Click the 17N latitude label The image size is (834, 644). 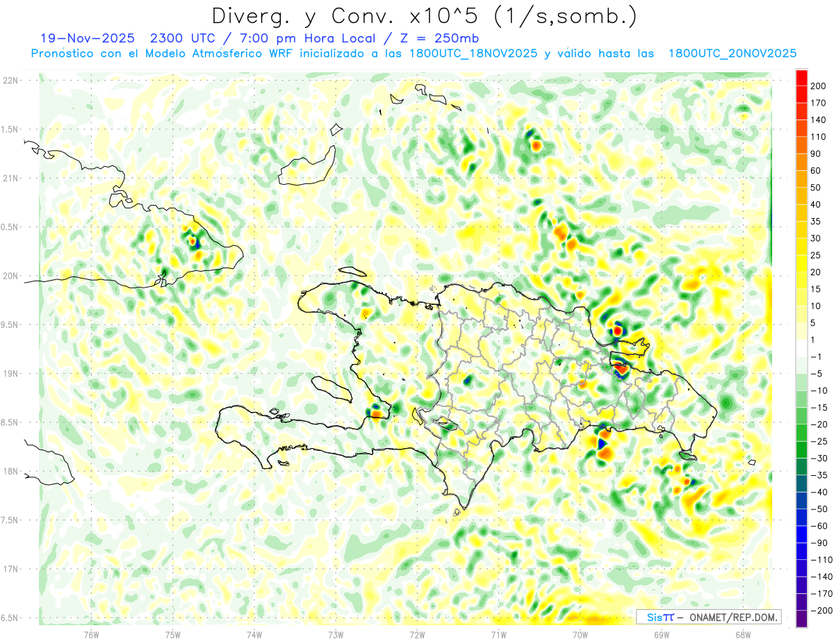click(10, 569)
